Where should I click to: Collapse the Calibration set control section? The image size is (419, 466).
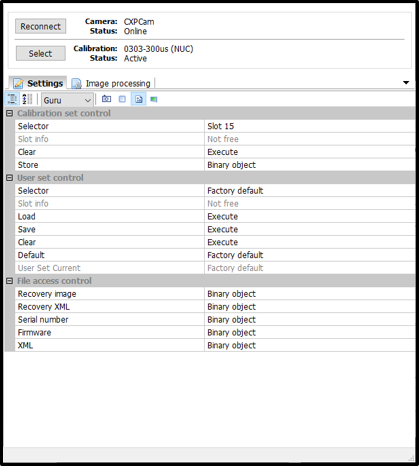(10, 113)
